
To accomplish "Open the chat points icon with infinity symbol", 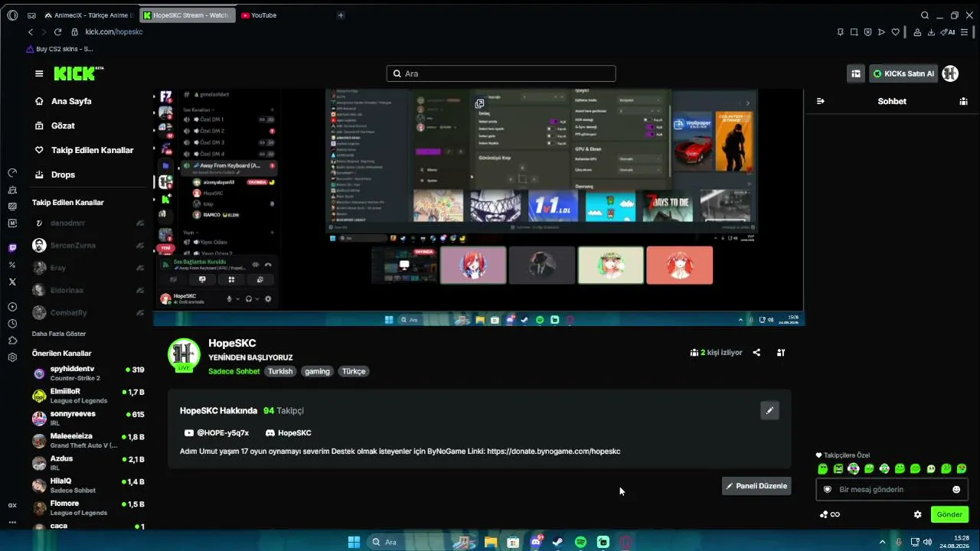I will (830, 514).
